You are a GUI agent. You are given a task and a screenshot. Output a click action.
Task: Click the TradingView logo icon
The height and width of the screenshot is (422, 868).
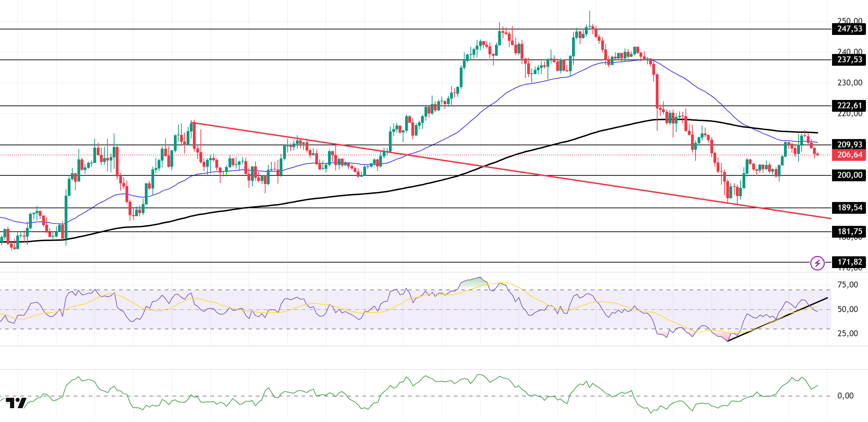click(x=16, y=403)
